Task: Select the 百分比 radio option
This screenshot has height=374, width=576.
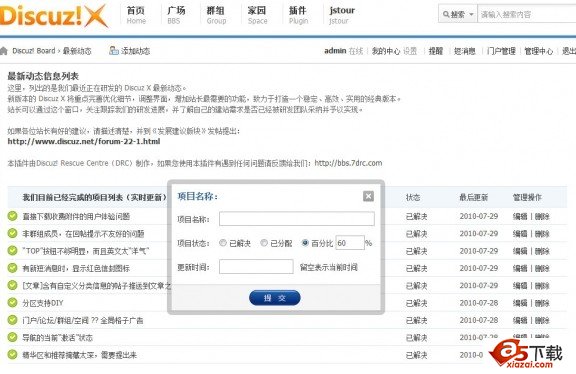Action: (305, 243)
